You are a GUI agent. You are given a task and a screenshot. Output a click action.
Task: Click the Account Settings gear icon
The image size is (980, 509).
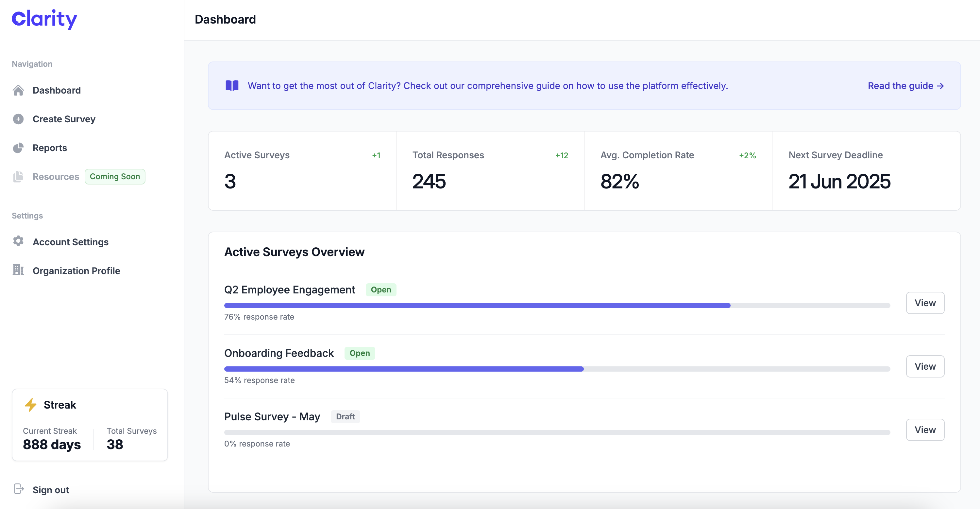18,241
